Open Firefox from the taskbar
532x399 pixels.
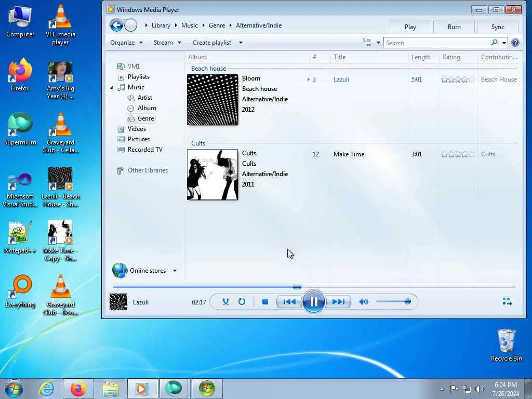[x=78, y=389]
